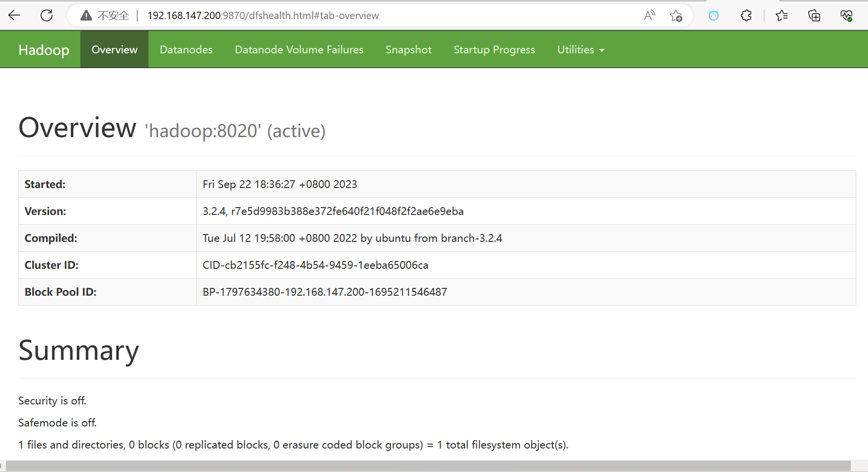Click the 'Started:' row label
This screenshot has height=472, width=868.
[45, 184]
